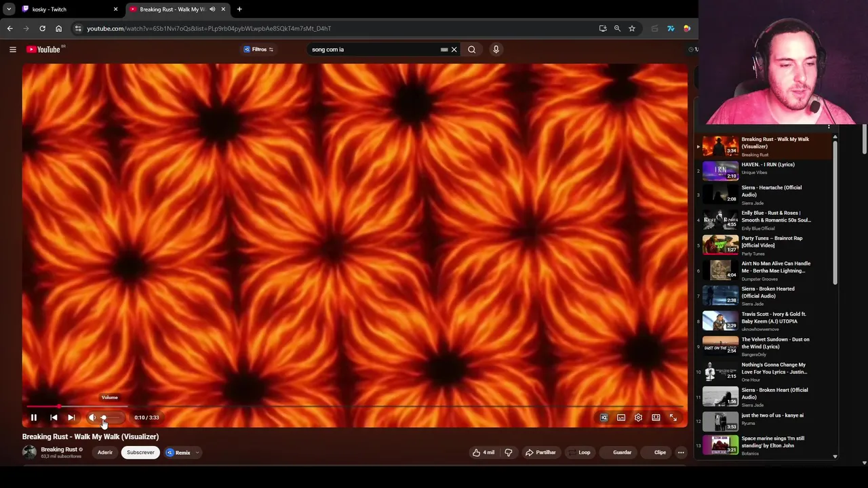Click the install/cast icon in address bar
The width and height of the screenshot is (868, 488).
pyautogui.click(x=603, y=28)
